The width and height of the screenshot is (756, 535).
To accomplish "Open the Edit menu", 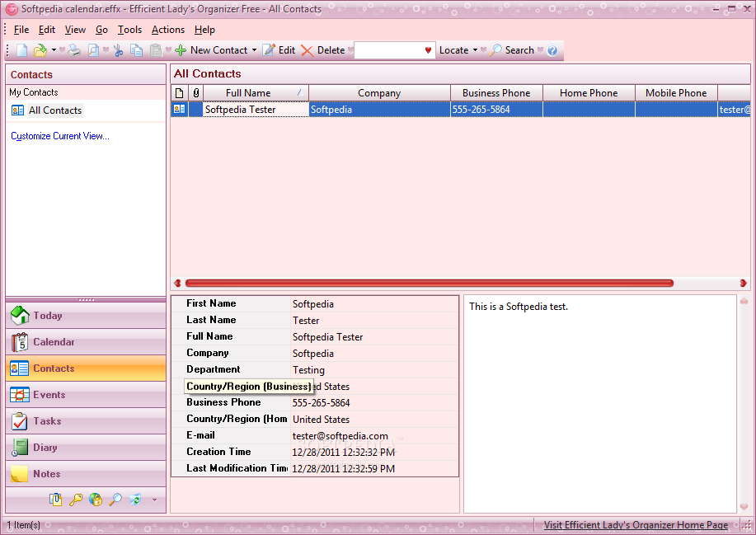I will point(47,30).
